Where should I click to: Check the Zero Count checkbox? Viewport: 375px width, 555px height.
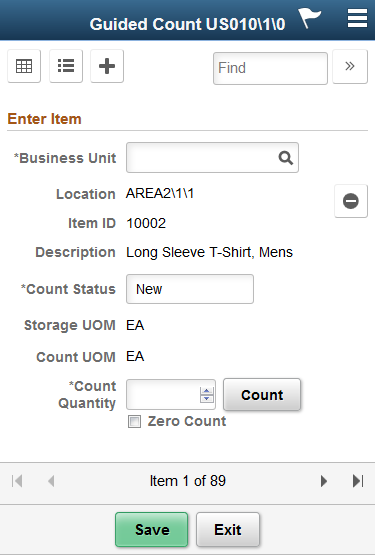pos(134,422)
